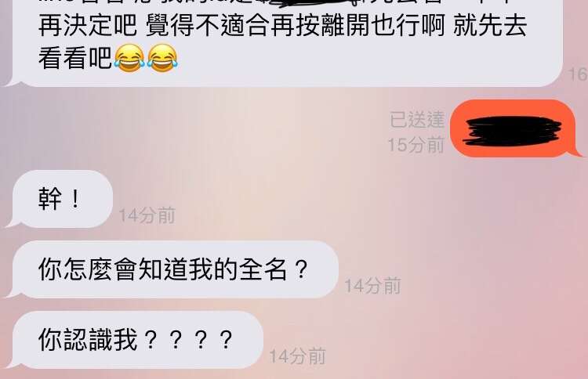Click the first laughing-crying emoji
The height and width of the screenshot is (379, 588).
pos(129,57)
